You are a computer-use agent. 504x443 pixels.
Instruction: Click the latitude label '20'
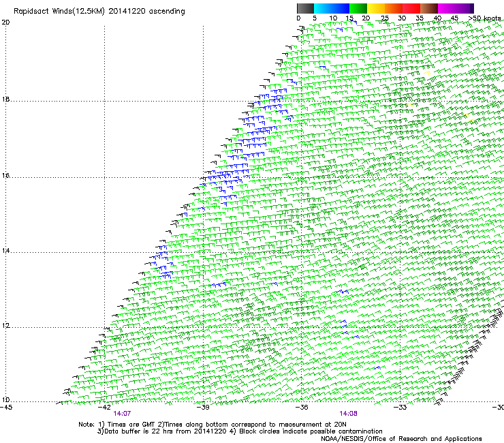pyautogui.click(x=5, y=22)
